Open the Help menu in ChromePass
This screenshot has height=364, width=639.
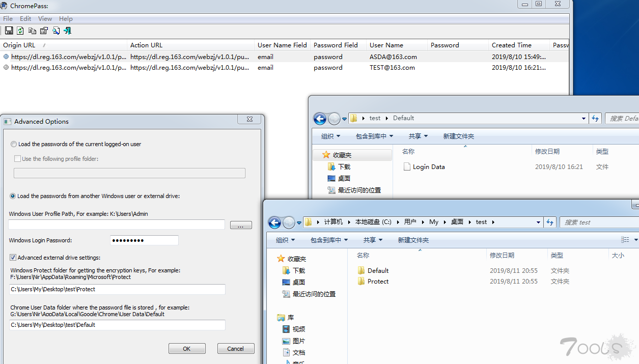(x=66, y=19)
